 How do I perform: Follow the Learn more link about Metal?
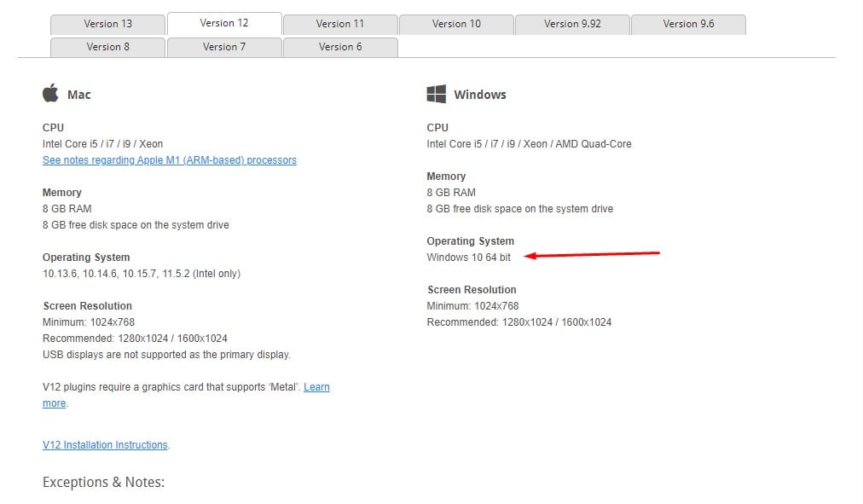(316, 387)
